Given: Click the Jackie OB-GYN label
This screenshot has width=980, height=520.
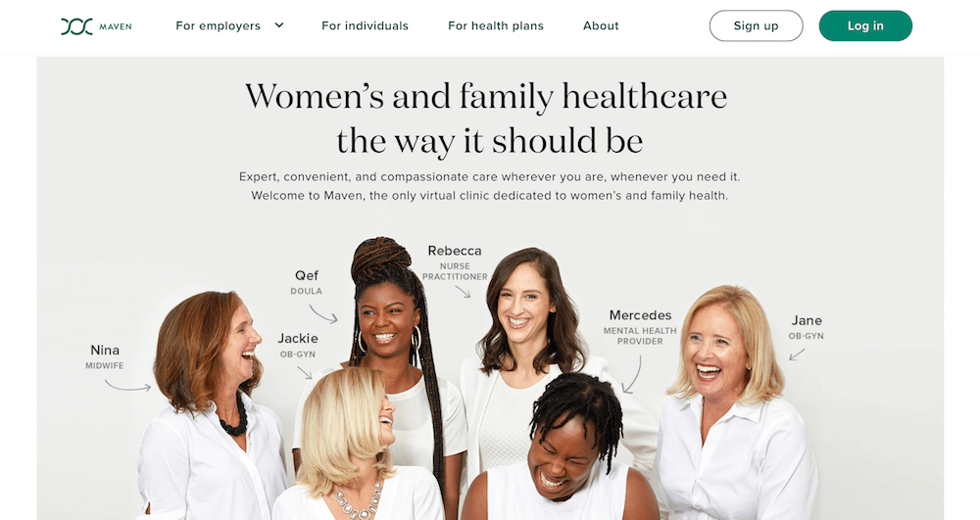Looking at the screenshot, I should 298,346.
